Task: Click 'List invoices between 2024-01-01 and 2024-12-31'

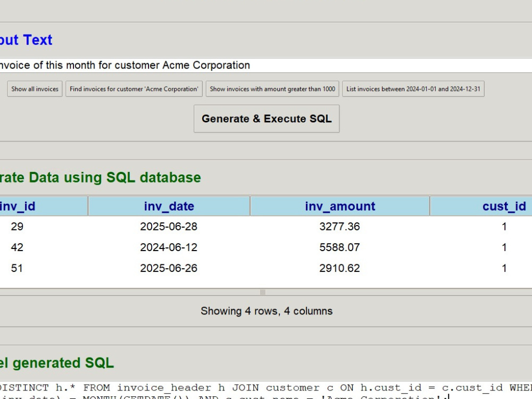Action: 413,89
